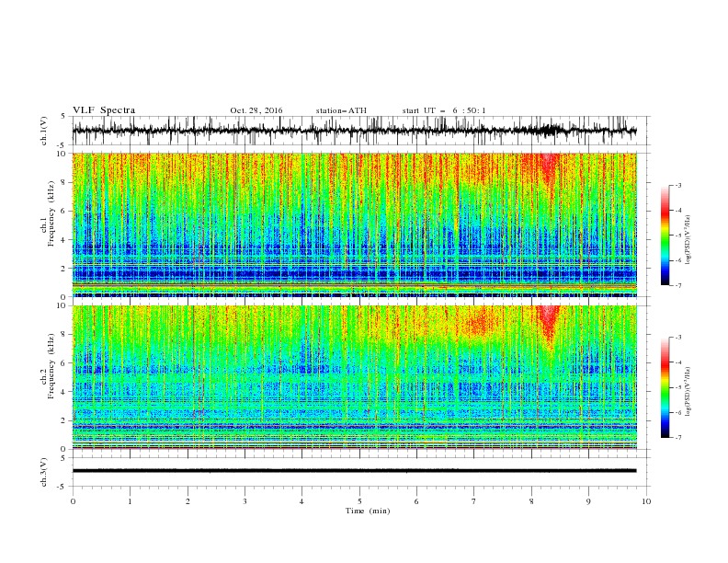The image size is (728, 563).
Task: Click the ch.1 spectrogram panel
Action: (x=354, y=224)
